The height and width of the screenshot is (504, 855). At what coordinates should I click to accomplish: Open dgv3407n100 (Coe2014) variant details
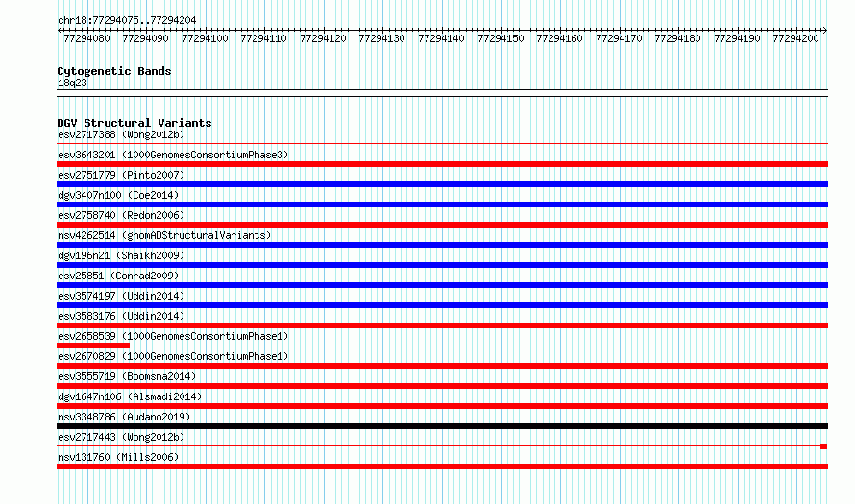118,195
